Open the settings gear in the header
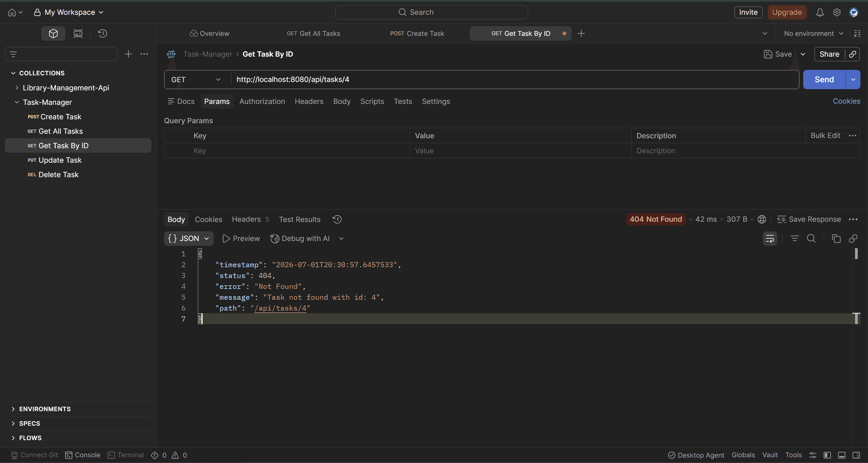868x463 pixels. [837, 12]
